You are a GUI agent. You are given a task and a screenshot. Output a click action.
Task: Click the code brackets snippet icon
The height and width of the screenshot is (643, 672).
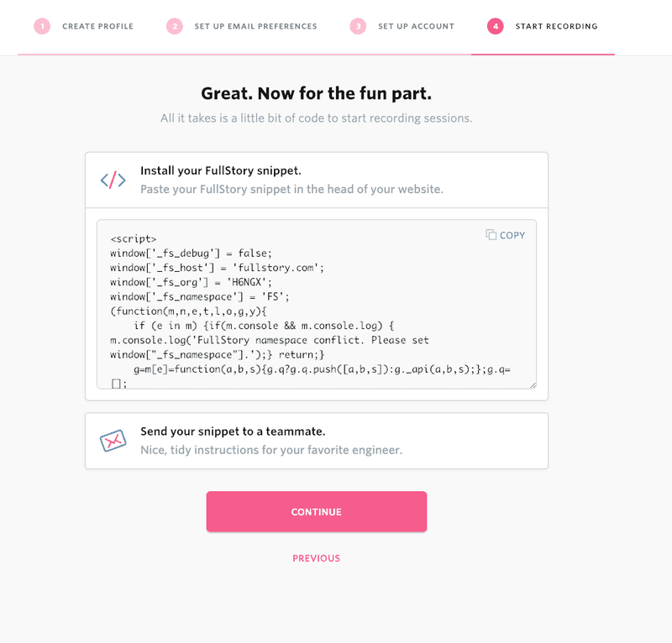pos(113,180)
